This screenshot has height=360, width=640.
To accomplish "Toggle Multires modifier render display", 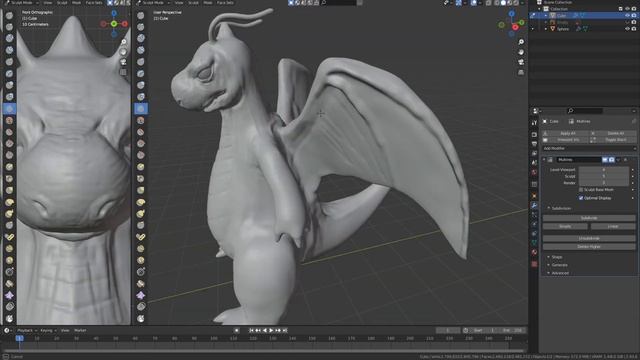I will [611, 160].
